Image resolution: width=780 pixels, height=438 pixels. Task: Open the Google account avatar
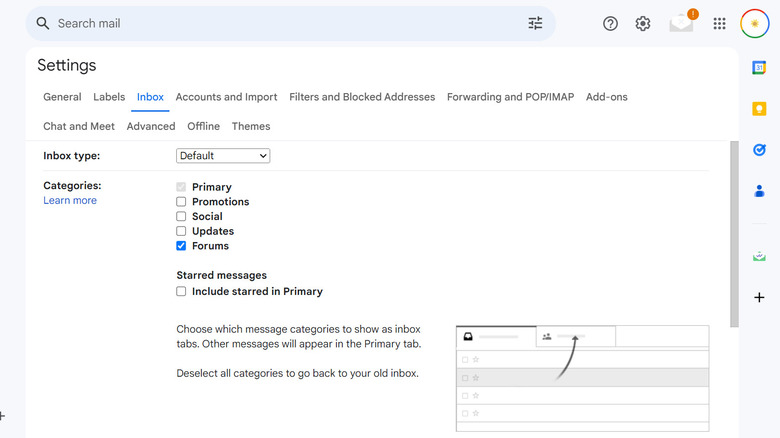coord(754,23)
